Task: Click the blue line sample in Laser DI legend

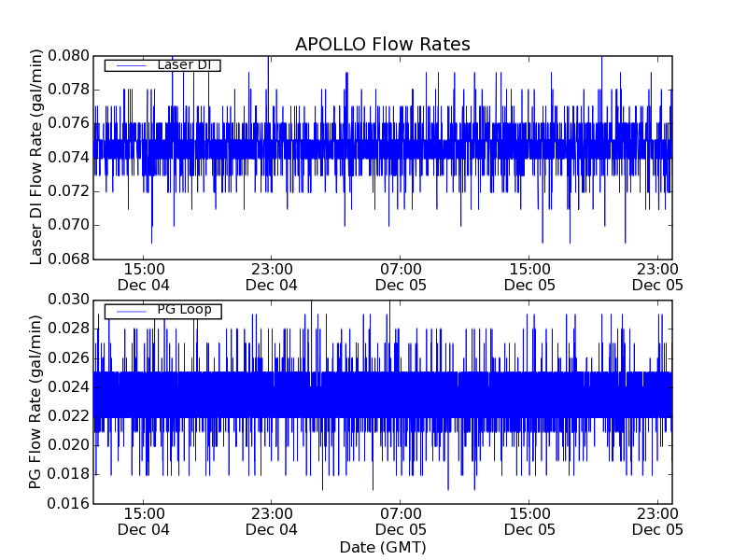Action: pos(129,65)
